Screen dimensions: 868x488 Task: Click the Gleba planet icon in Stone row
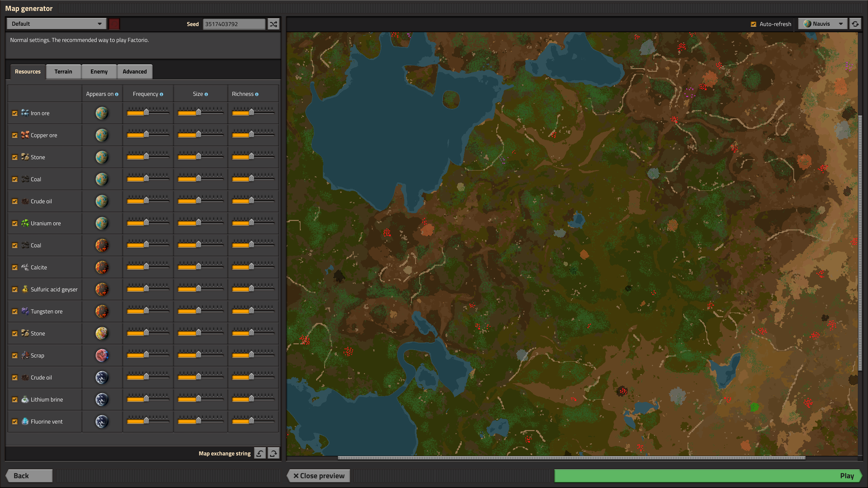102,333
